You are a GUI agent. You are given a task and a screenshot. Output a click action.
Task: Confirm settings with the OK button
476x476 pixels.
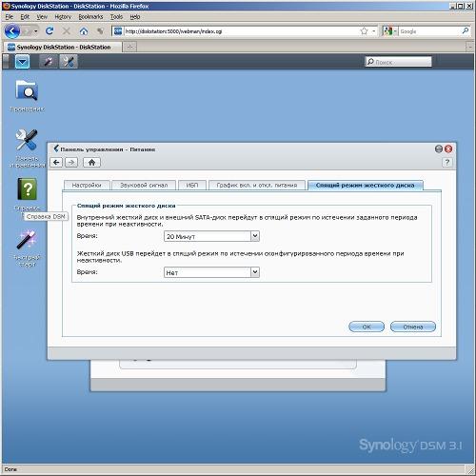click(367, 327)
